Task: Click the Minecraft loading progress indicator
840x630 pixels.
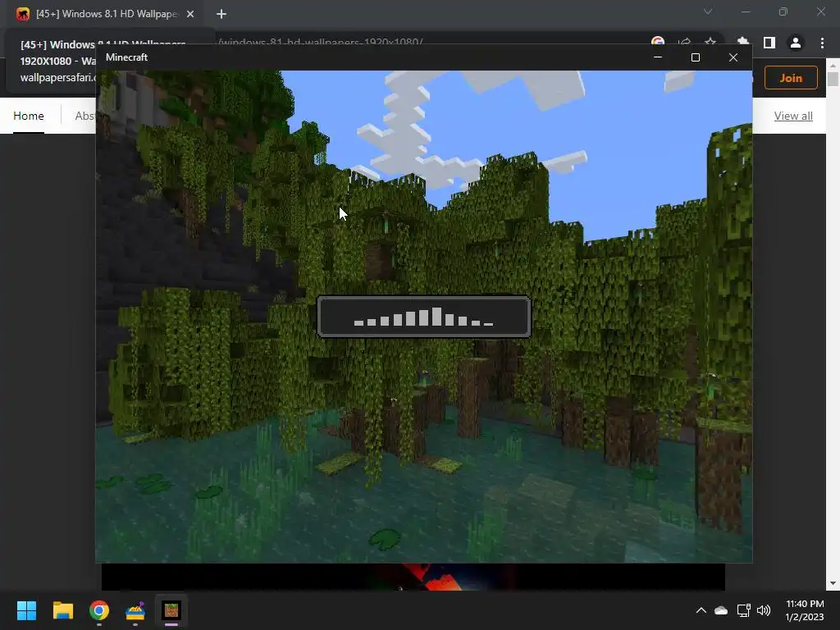Action: [x=424, y=317]
